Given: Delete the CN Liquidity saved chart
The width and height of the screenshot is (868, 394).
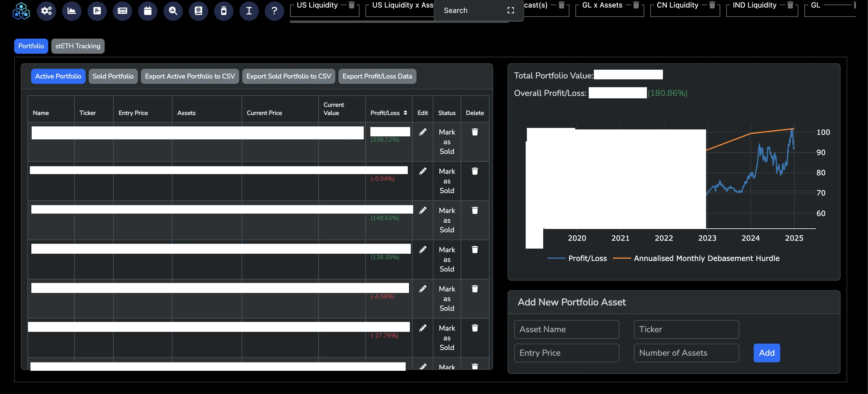Looking at the screenshot, I should click(x=712, y=5).
